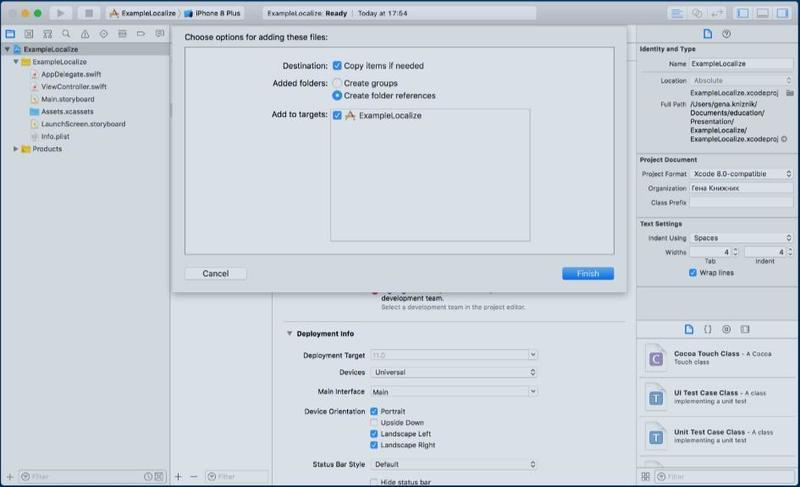Uncheck Copy items if needed
Viewport: 800px width, 487px height.
pos(337,66)
